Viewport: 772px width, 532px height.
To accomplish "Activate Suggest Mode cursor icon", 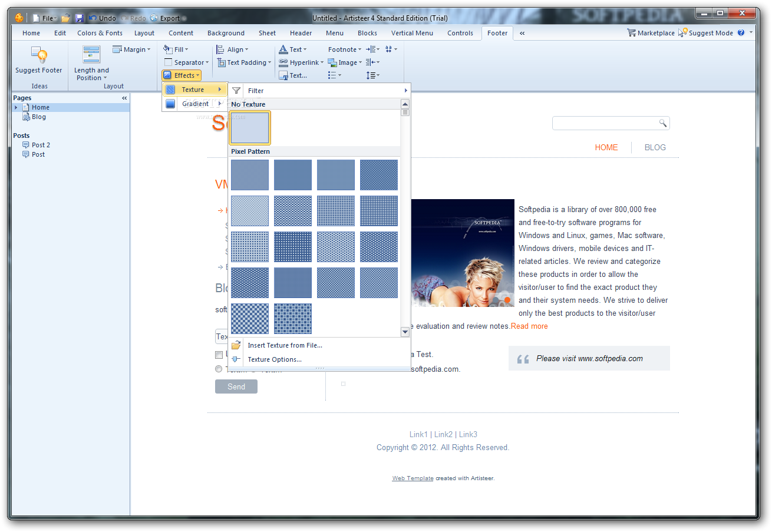I will coord(683,33).
